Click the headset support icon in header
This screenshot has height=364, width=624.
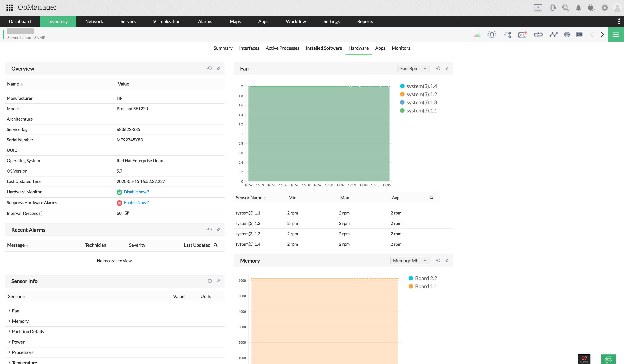[x=552, y=8]
